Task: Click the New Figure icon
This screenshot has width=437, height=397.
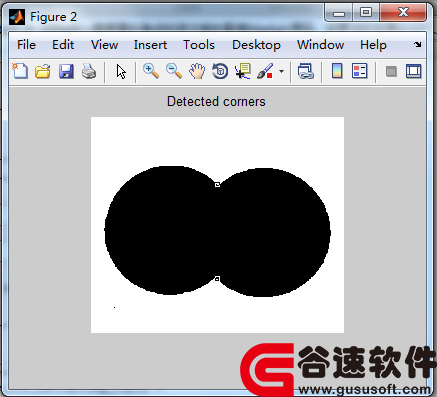Action: (x=20, y=71)
